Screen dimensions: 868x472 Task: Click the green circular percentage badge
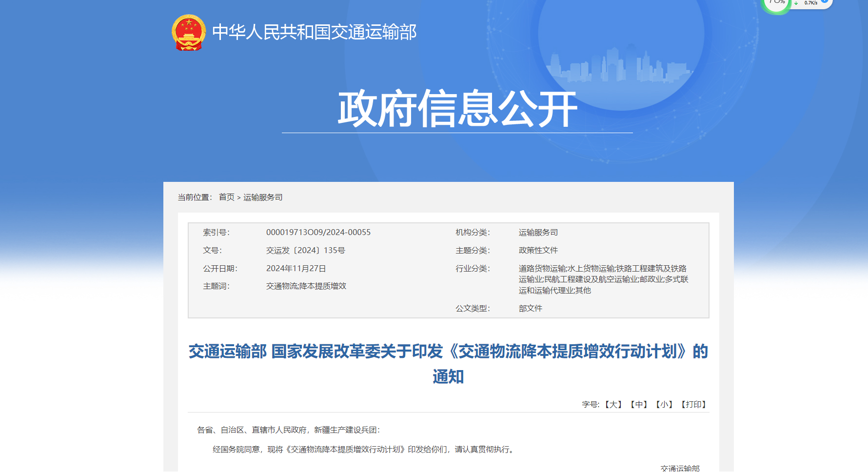point(774,2)
